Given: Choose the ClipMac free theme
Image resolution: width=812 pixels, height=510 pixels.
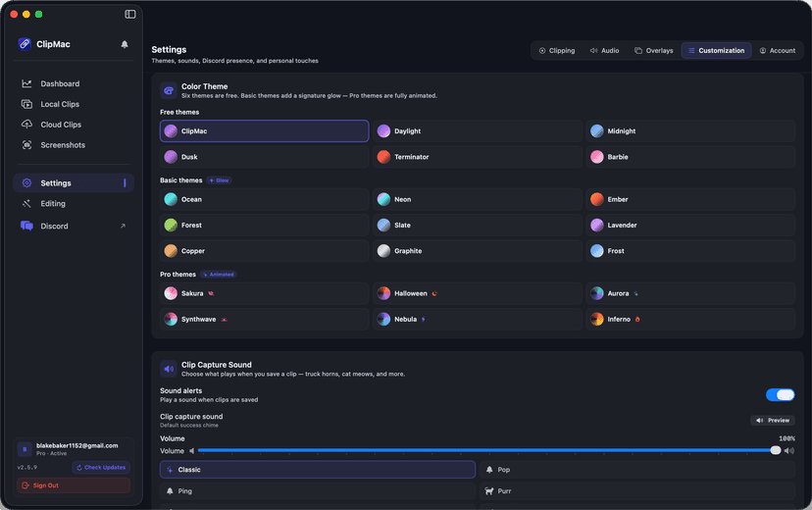Looking at the screenshot, I should pyautogui.click(x=264, y=131).
